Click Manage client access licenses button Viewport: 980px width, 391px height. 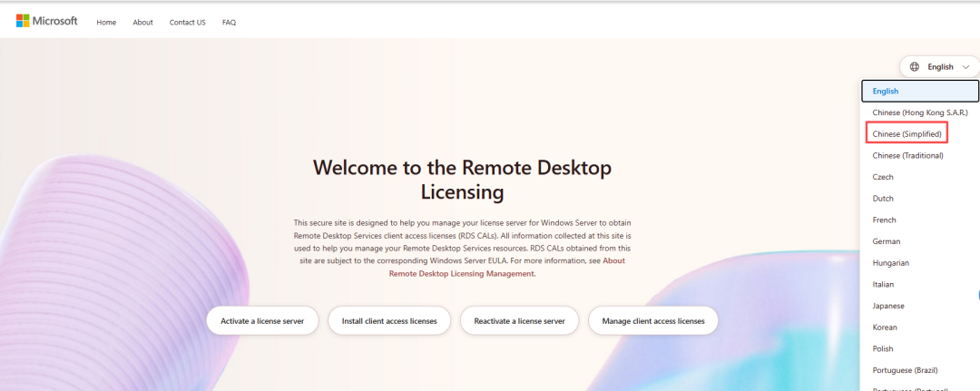tap(653, 321)
